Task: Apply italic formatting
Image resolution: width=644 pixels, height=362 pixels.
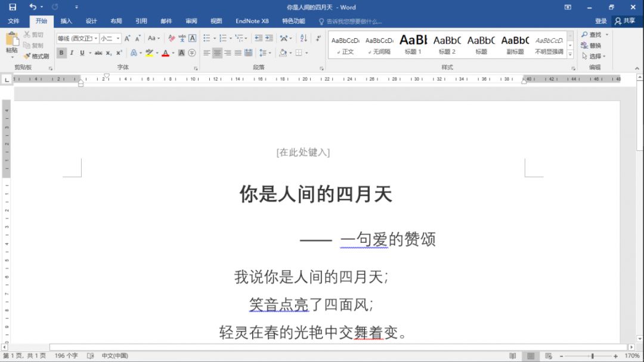Action: [x=72, y=53]
